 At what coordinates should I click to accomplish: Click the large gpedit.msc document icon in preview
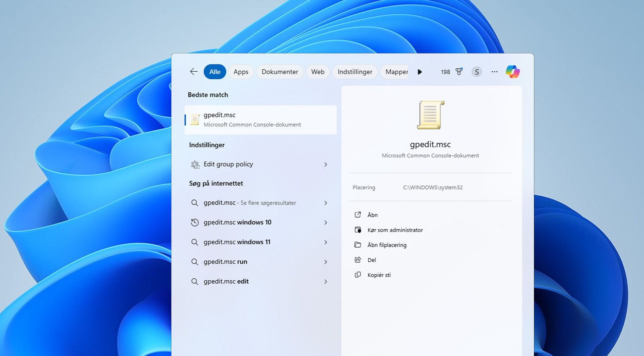coord(430,115)
